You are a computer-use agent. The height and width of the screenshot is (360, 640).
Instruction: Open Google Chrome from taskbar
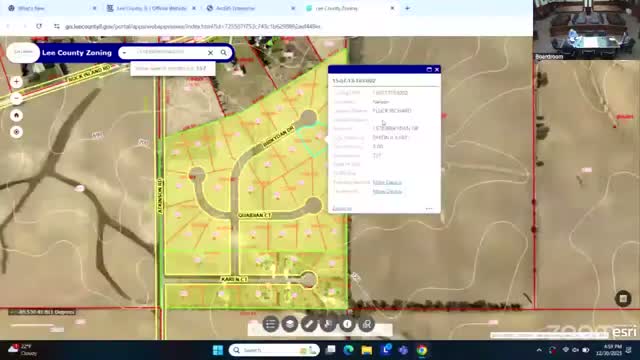click(422, 350)
